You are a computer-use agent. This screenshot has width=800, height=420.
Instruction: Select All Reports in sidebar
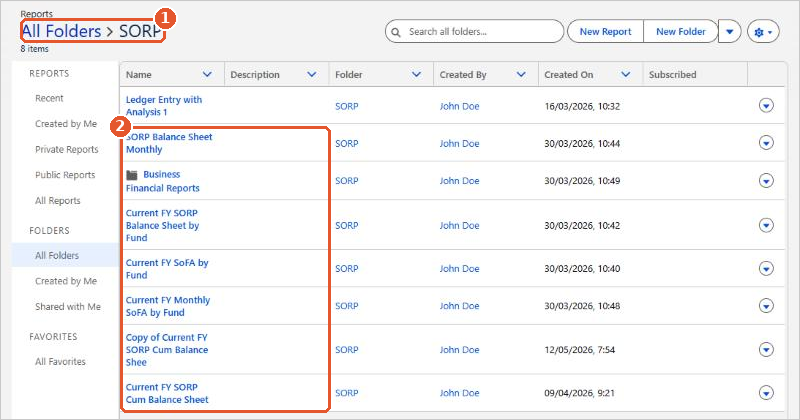[58, 201]
